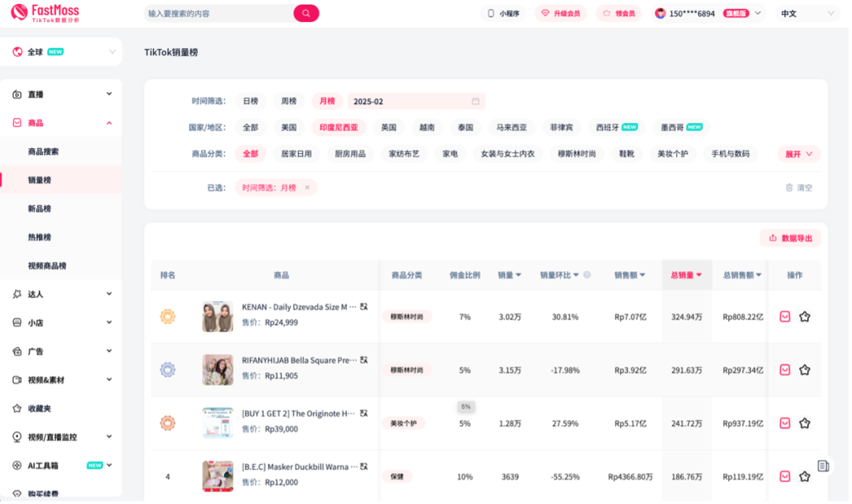The width and height of the screenshot is (852, 504).
Task: Favorite the B.E.C Masker product with star
Action: 805,476
